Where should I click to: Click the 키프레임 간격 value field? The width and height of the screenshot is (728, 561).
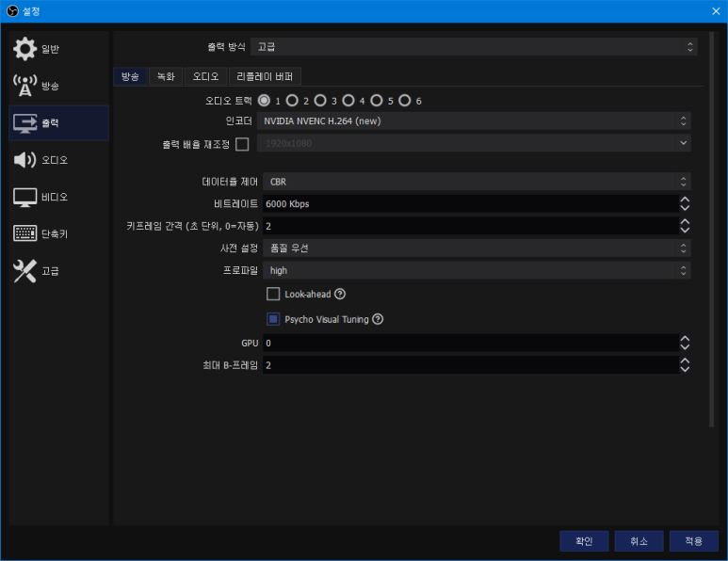click(471, 226)
